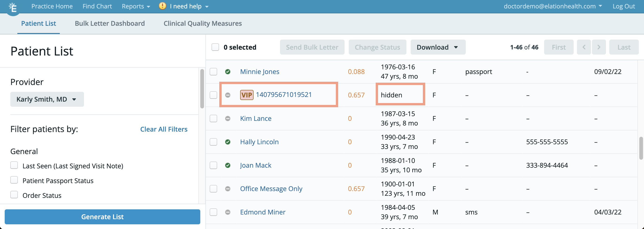Screen dimensions: 644x229
Task: Click the green check icon beside Hally Lincoln
Action: click(227, 142)
